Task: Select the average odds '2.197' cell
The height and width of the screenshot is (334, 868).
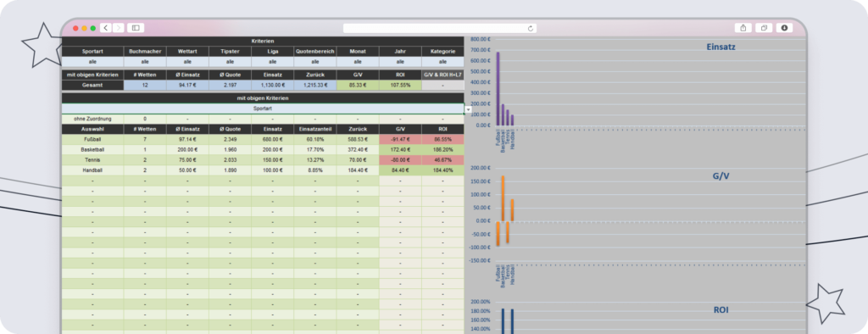Action: (x=231, y=86)
